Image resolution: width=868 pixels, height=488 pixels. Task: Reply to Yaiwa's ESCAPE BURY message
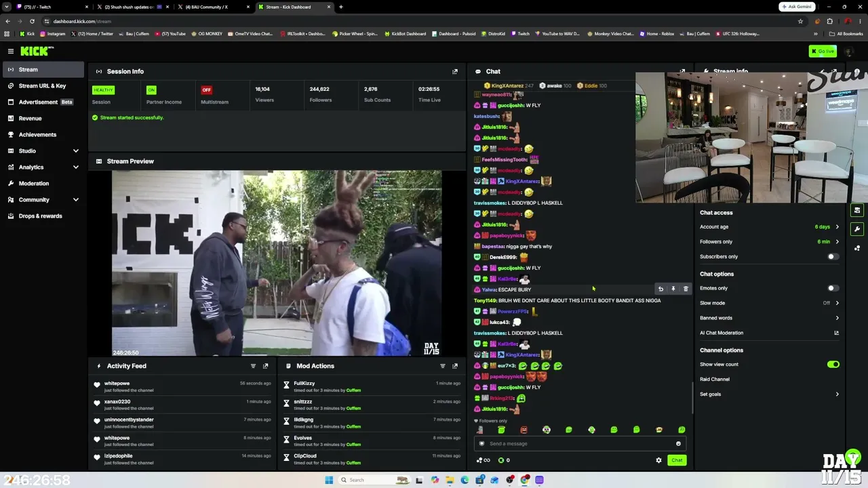[660, 289]
